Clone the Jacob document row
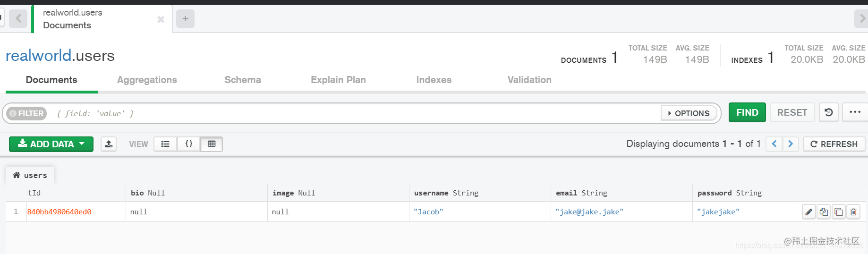Image resolution: width=868 pixels, height=254 pixels. (839, 212)
